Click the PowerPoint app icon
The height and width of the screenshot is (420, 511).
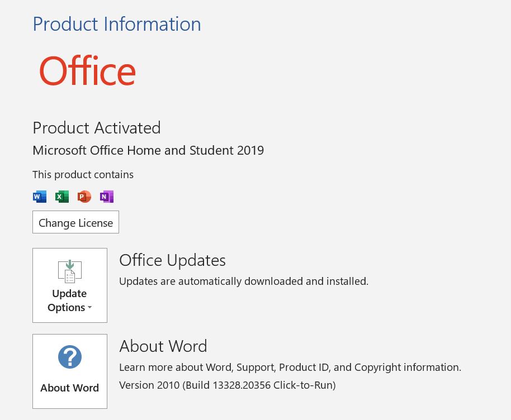click(x=84, y=197)
